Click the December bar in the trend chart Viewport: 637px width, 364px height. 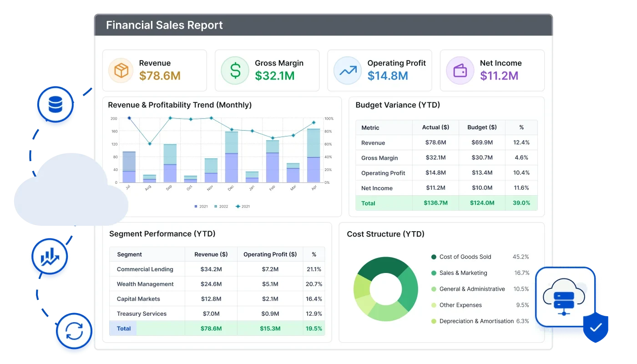[232, 157]
